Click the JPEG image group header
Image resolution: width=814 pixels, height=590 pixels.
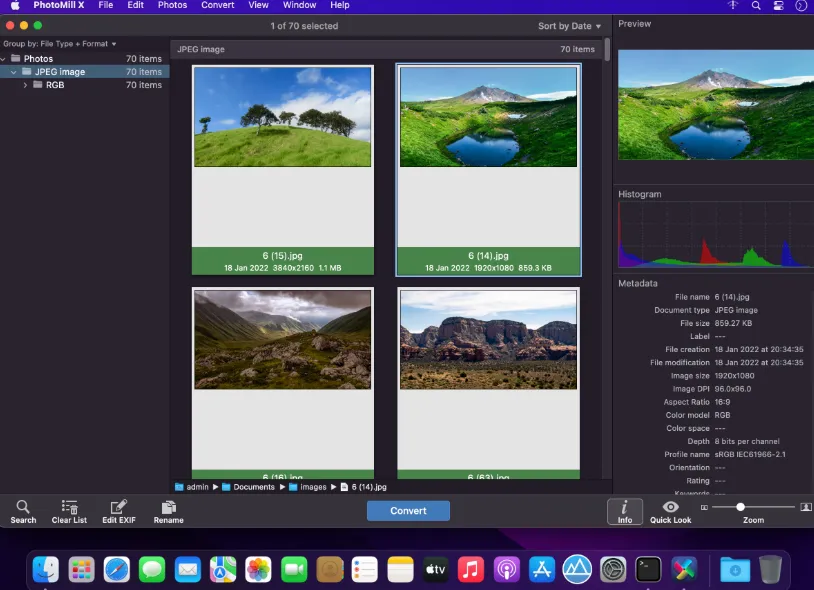[x=386, y=49]
